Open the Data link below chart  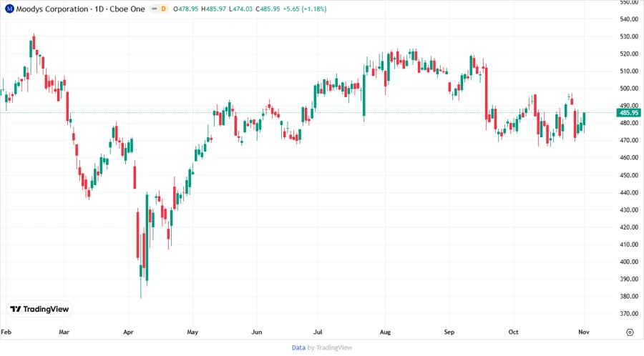(x=298, y=347)
